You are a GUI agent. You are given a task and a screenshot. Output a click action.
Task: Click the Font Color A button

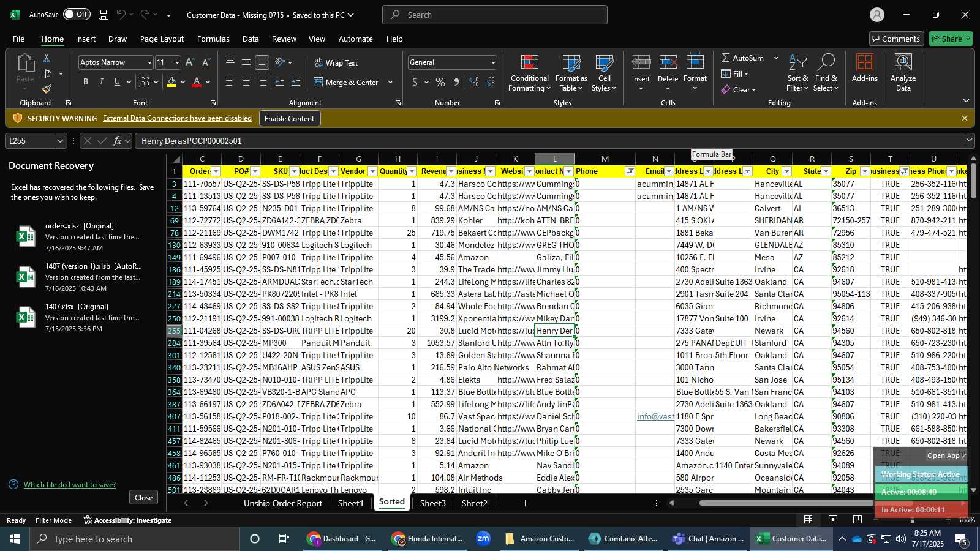pyautogui.click(x=197, y=82)
